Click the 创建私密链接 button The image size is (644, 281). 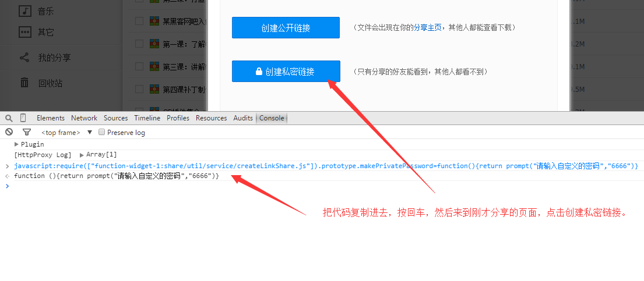[x=286, y=72]
